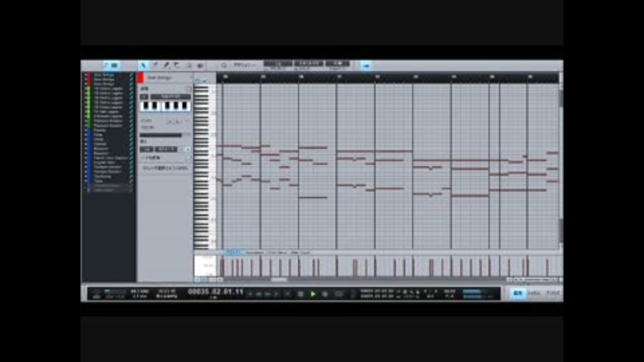Open the scale type dropdown in inspector
Viewport: 644px width, 362px height.
tap(170, 97)
